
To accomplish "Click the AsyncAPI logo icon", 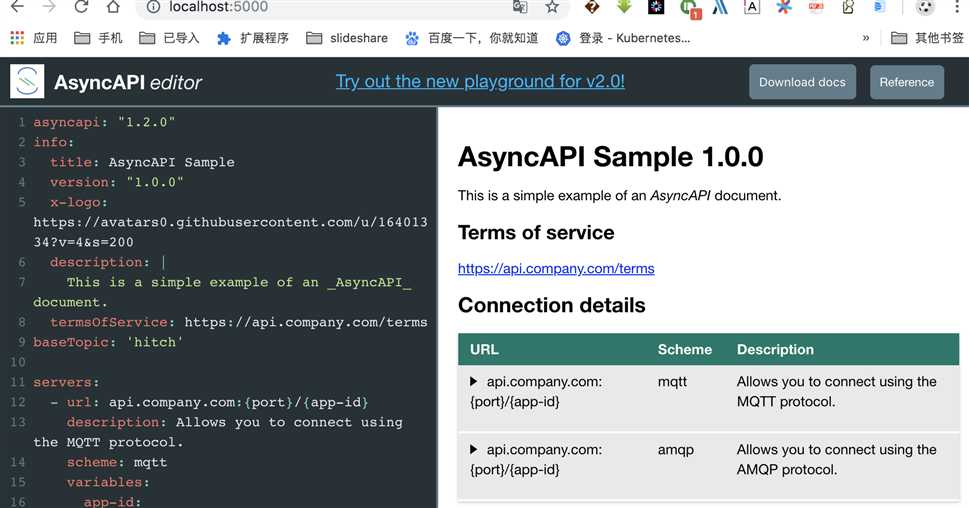I will click(27, 82).
